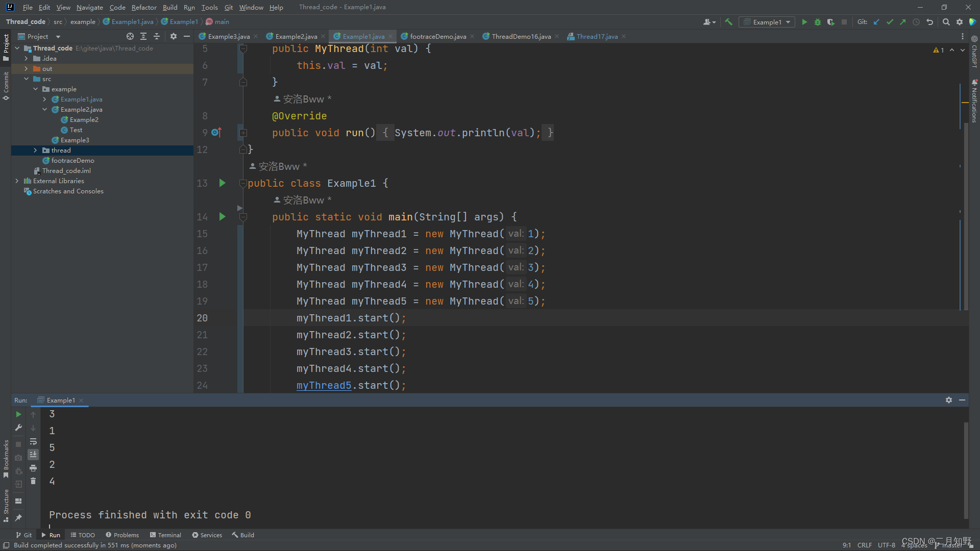980x551 pixels.
Task: Pin the Run tab
Action: click(x=18, y=517)
